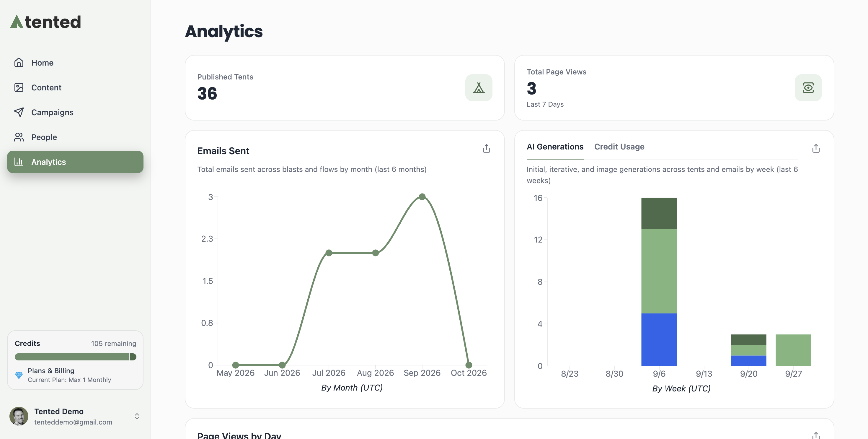Screen dimensions: 868x439
Task: Click the '105 remaining' credits text
Action: point(114,343)
